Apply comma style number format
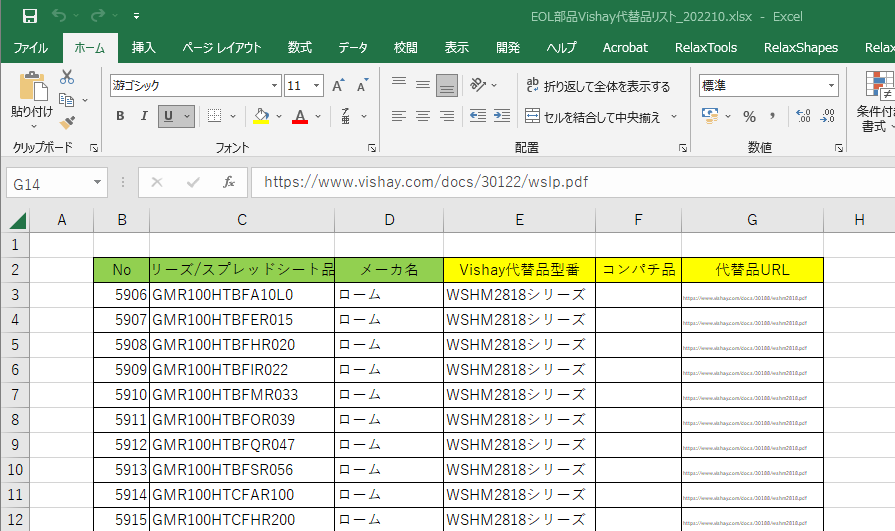This screenshot has height=531, width=895. click(x=772, y=116)
